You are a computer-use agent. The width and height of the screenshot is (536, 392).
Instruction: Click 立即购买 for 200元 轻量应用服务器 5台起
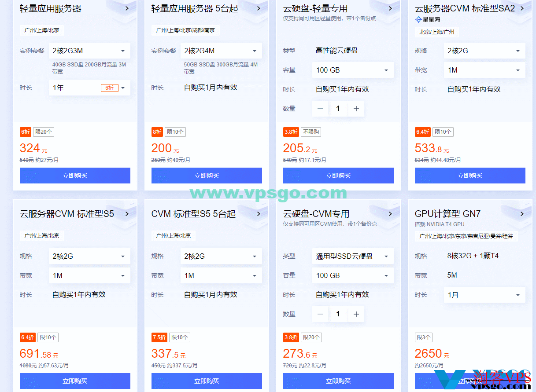click(207, 176)
